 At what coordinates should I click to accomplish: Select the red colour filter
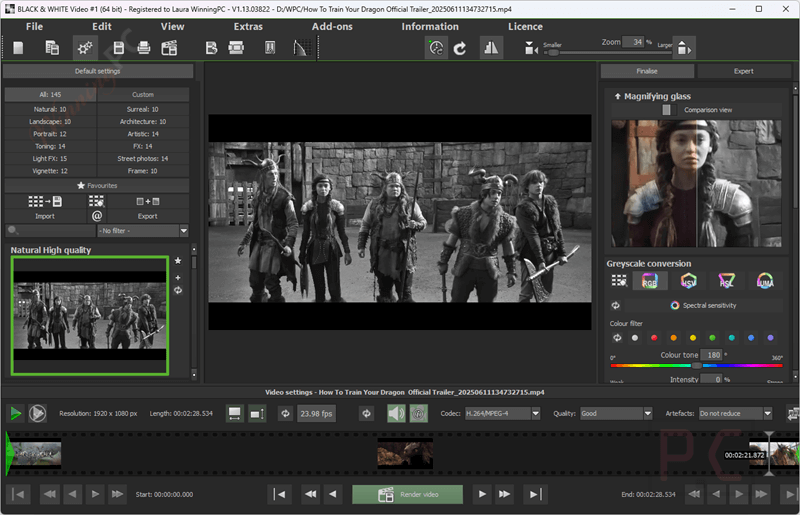(654, 337)
